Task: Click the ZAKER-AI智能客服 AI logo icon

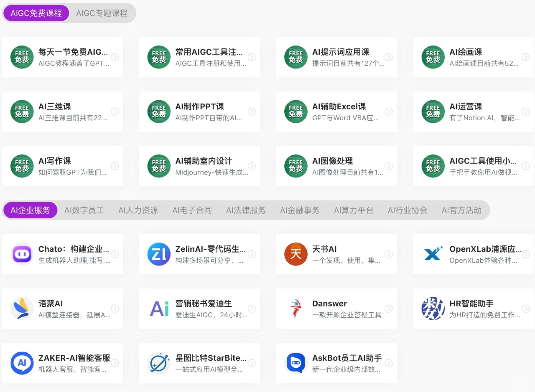Action: (22, 363)
